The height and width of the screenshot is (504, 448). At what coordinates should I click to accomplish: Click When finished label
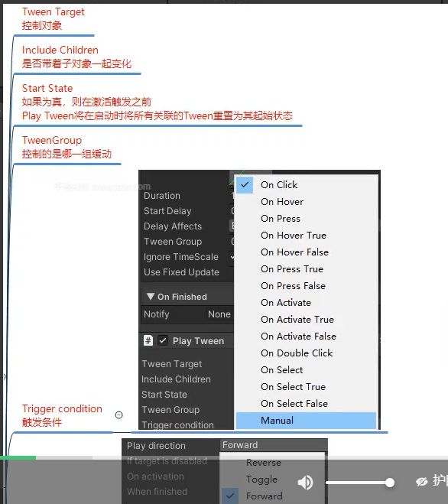(157, 492)
